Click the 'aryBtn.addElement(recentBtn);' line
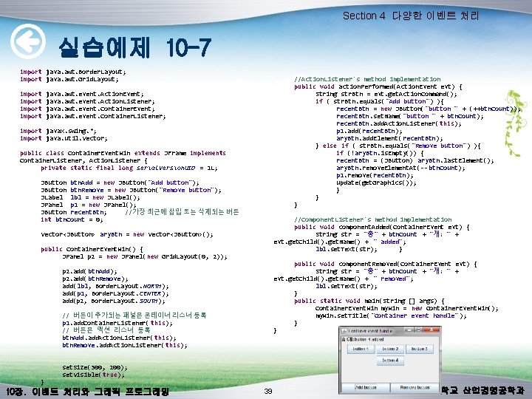This screenshot has height=399, width=532. (389, 138)
